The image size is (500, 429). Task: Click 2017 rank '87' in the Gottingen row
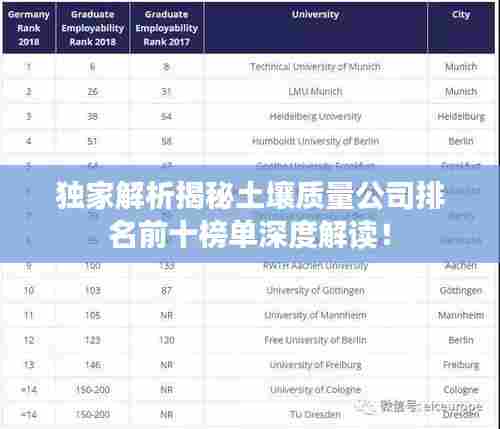click(x=166, y=291)
